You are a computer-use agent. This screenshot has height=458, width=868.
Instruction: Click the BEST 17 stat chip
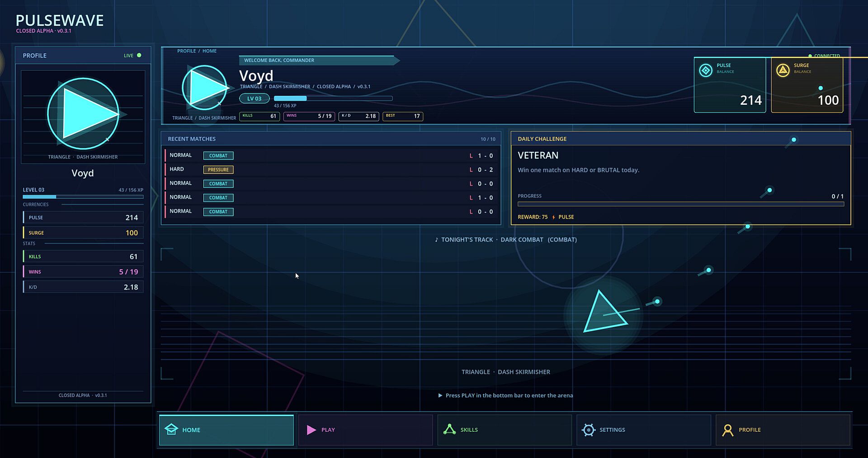[403, 116]
